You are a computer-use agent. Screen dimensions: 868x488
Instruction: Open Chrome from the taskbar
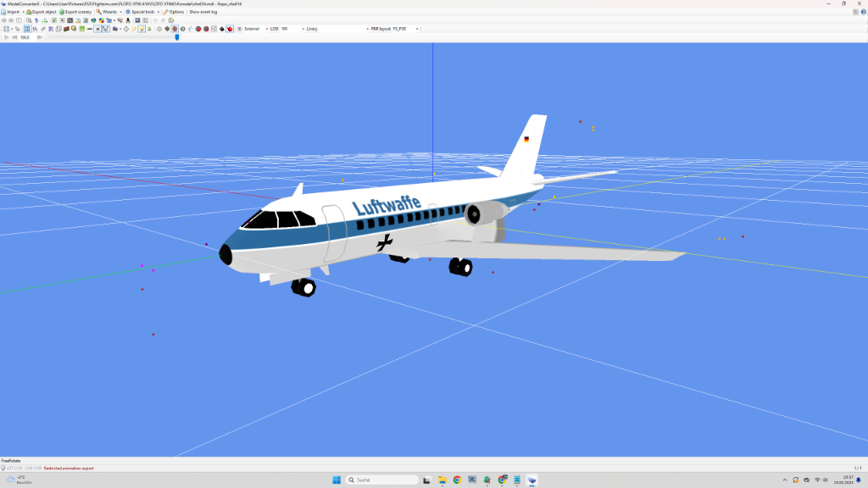457,480
